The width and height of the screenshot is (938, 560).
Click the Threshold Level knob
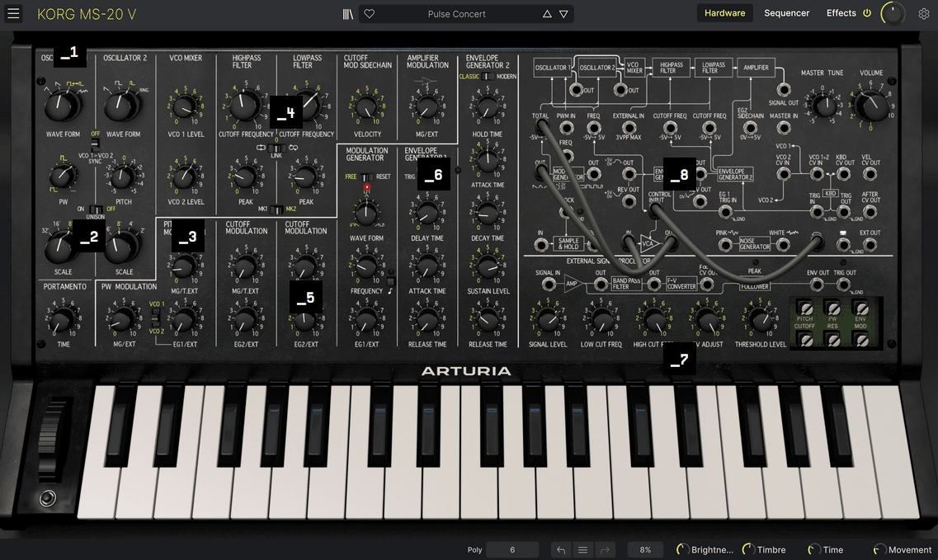click(761, 321)
